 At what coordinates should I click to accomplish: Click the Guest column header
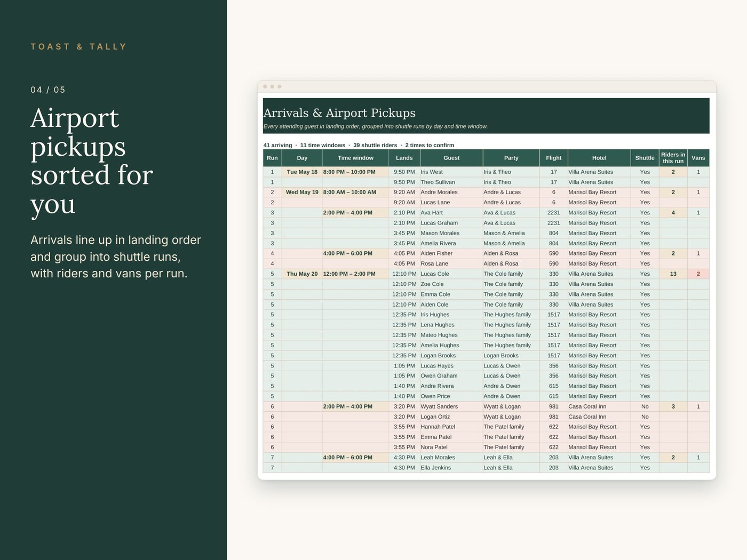coord(451,158)
